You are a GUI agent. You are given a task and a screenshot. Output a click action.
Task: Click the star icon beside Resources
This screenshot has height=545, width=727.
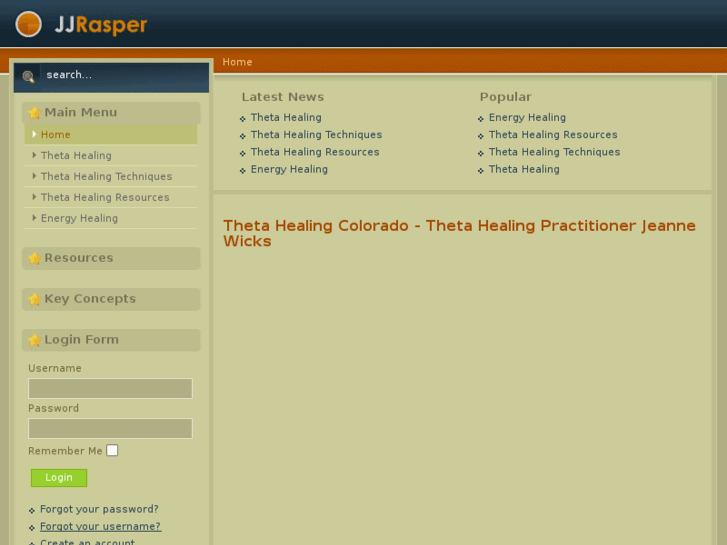click(x=34, y=258)
